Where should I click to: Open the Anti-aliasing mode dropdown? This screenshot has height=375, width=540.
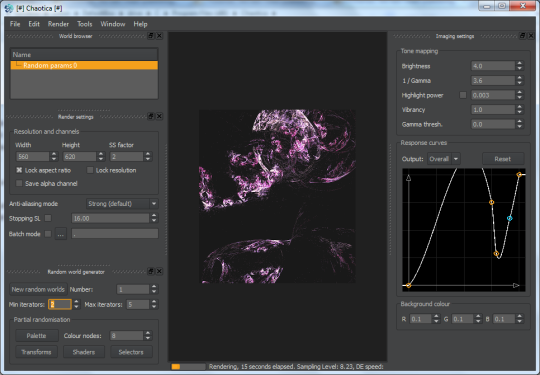click(122, 204)
